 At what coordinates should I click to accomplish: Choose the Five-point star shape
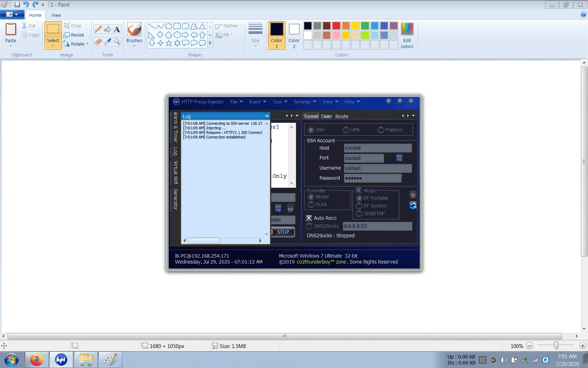pos(169,43)
